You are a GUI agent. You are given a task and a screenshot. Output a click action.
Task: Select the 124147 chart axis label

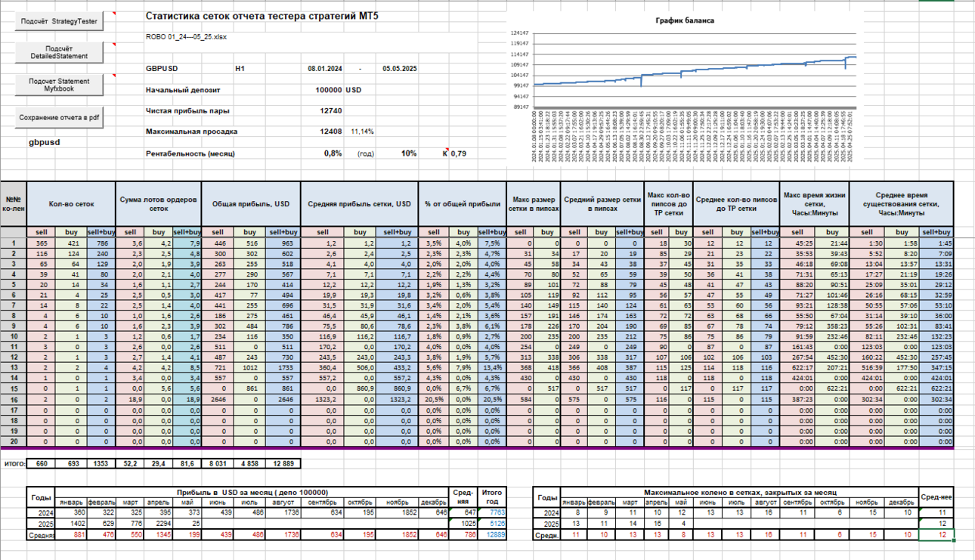[518, 33]
